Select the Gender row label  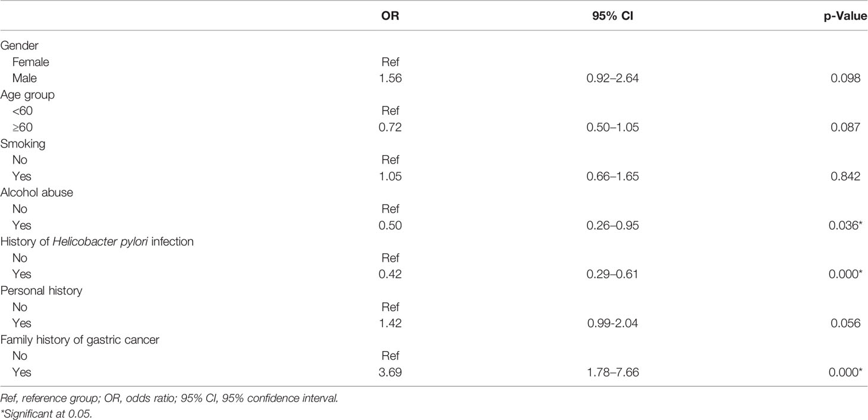[x=19, y=46]
